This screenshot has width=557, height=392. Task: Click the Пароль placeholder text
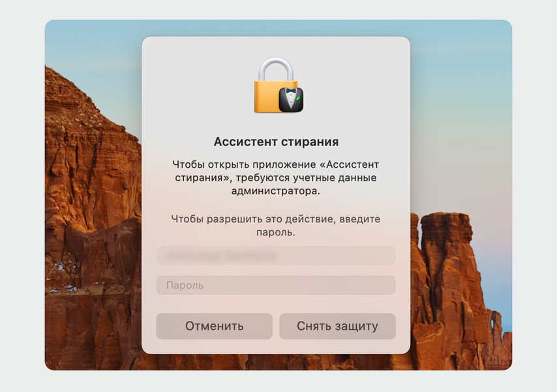click(x=185, y=286)
